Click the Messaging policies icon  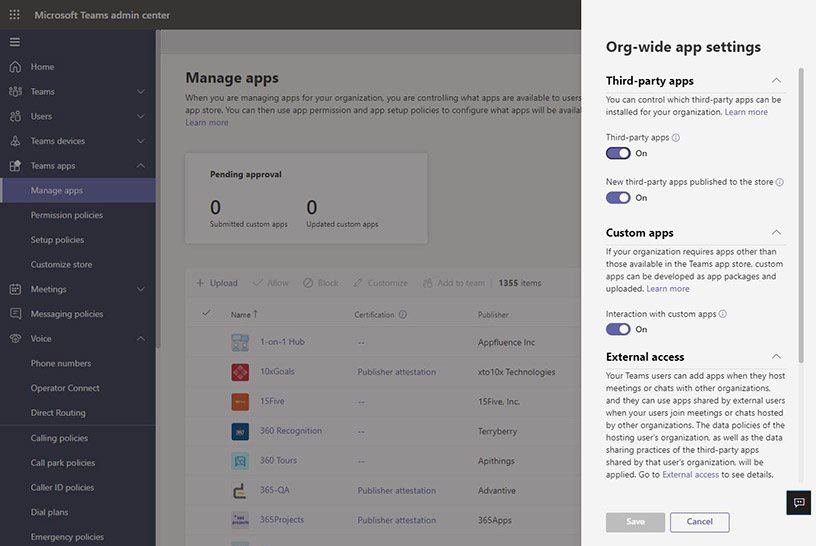coord(15,314)
